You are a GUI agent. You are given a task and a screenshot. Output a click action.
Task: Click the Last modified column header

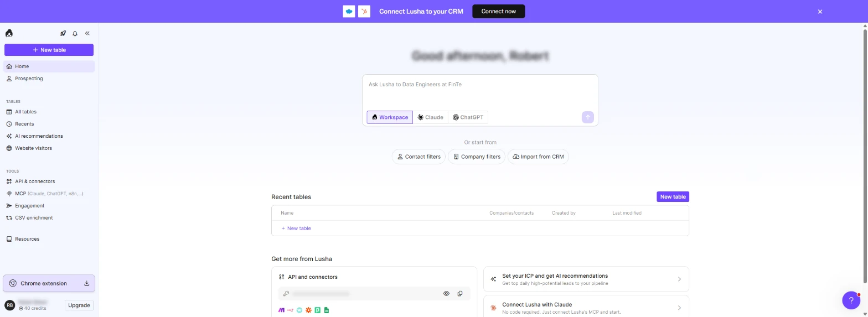[x=627, y=213]
